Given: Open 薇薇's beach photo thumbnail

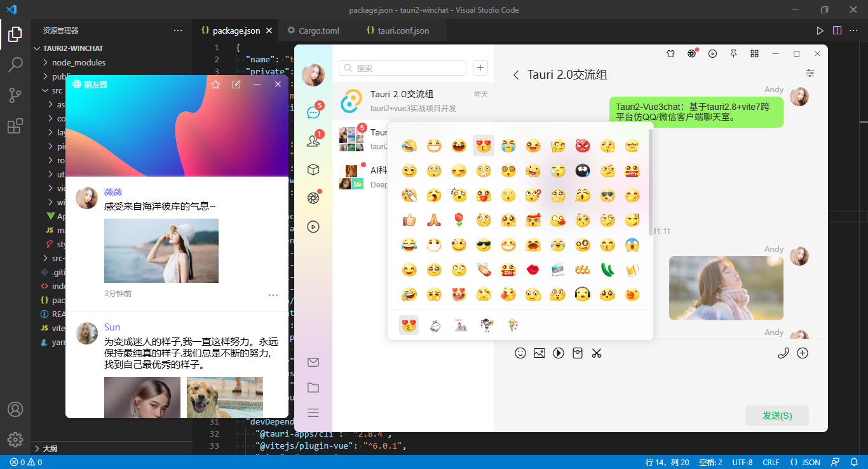Looking at the screenshot, I should [x=161, y=251].
